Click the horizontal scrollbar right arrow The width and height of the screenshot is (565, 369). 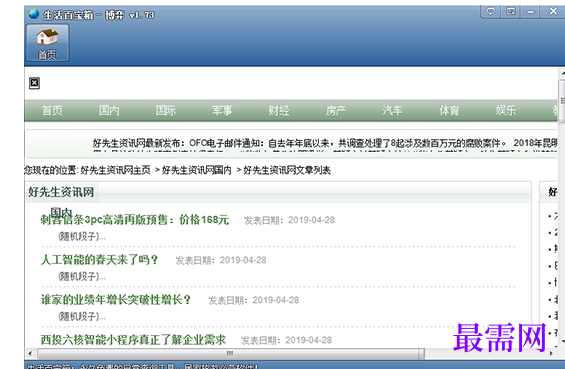click(551, 354)
